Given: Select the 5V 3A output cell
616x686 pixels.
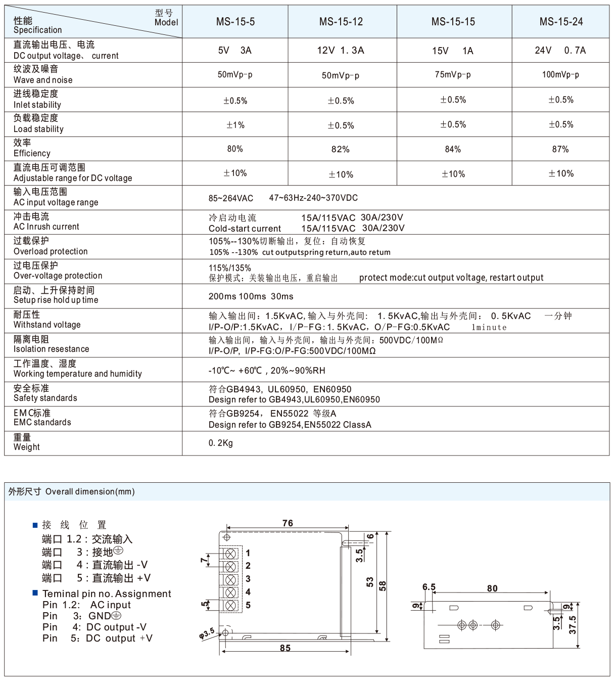Looking at the screenshot, I should tap(235, 50).
